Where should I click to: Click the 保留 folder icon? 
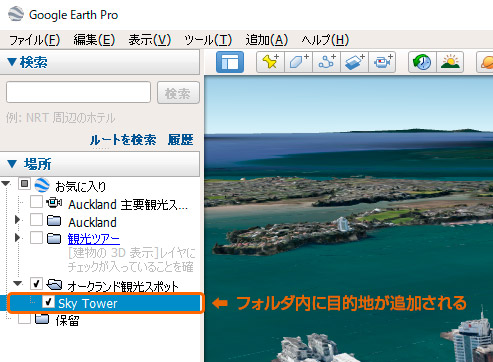coord(42,318)
